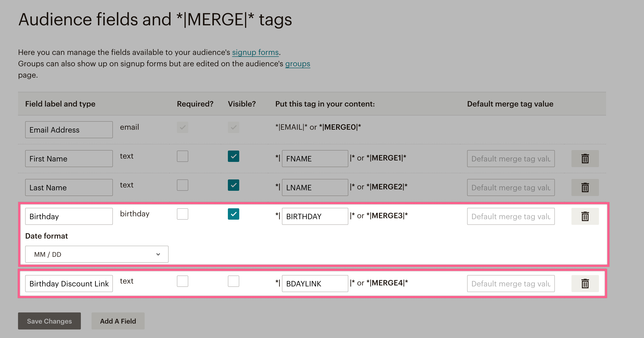Click trash icon for Birthday field
This screenshot has height=338, width=644.
click(585, 216)
